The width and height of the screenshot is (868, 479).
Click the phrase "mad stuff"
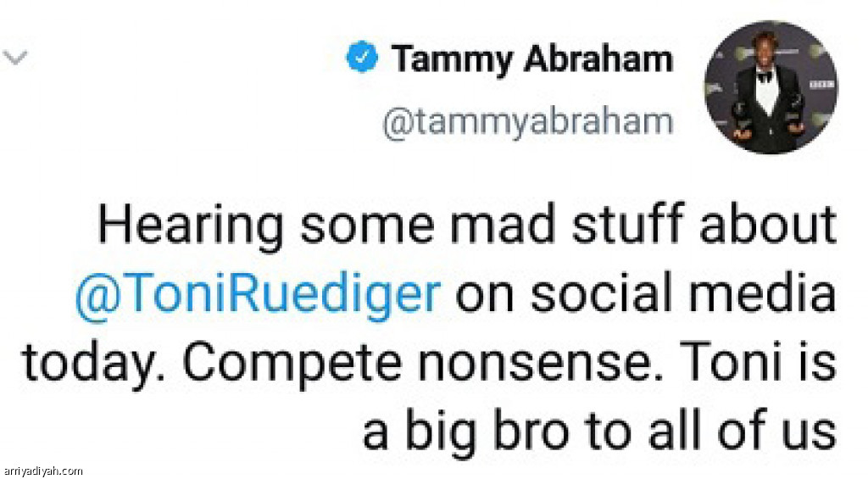tap(542, 228)
